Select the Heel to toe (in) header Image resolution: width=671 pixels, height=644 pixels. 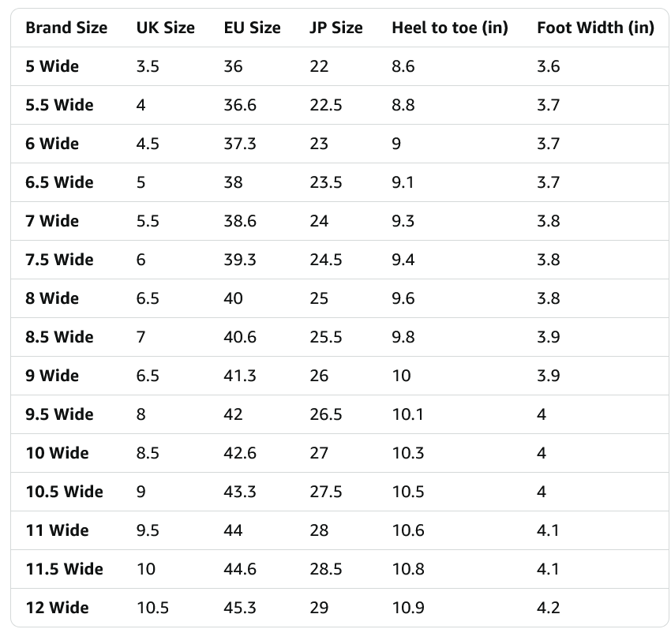pyautogui.click(x=449, y=28)
